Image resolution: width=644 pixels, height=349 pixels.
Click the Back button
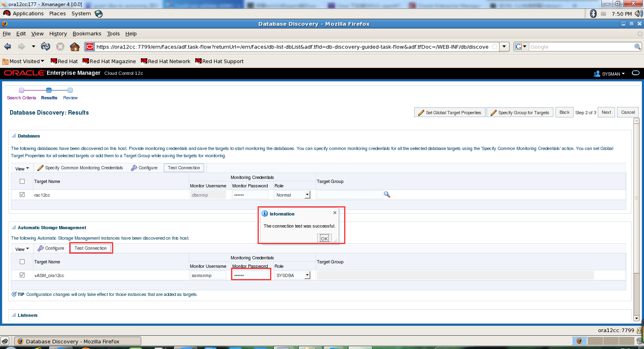point(564,112)
